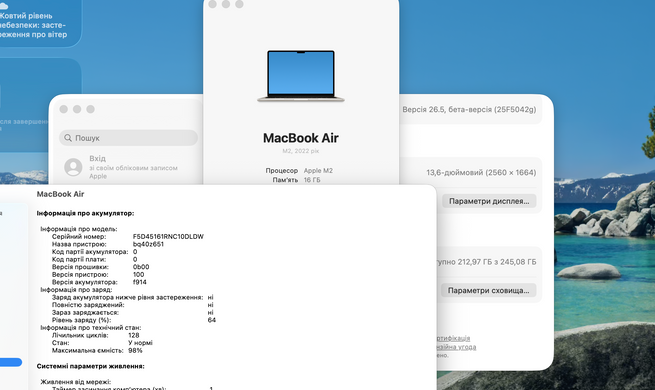
Task: Click heading Інформація про акумулятор
Action: [85, 213]
